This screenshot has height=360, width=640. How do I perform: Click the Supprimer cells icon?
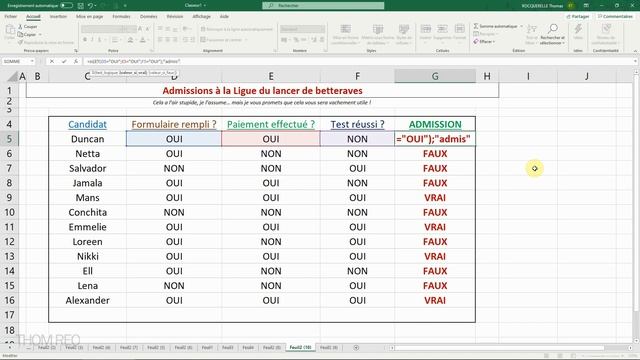click(x=442, y=29)
